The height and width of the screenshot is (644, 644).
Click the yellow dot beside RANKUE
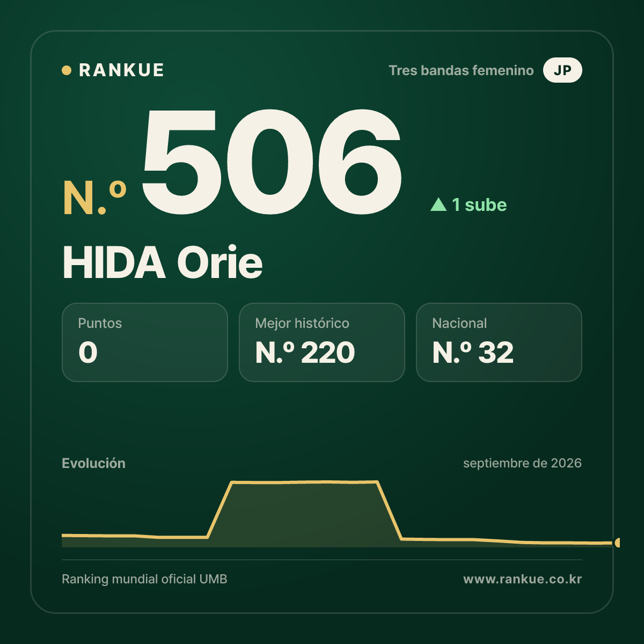click(67, 70)
